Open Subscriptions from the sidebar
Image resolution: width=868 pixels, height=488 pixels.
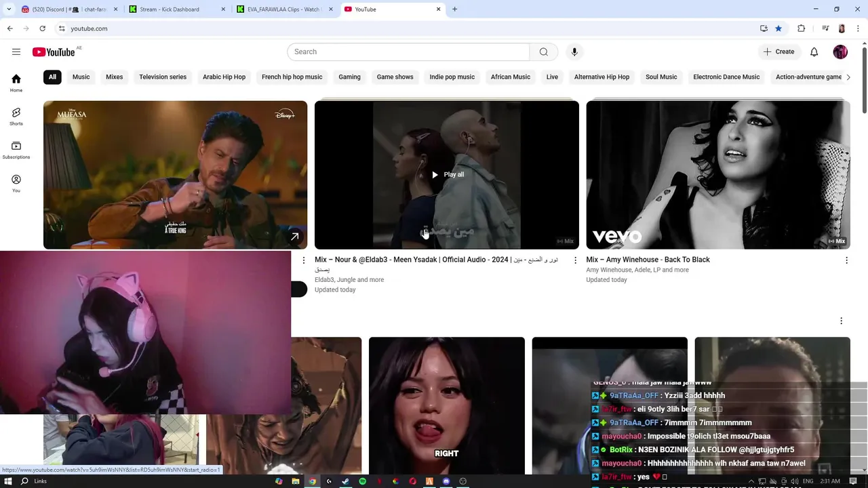tap(16, 150)
